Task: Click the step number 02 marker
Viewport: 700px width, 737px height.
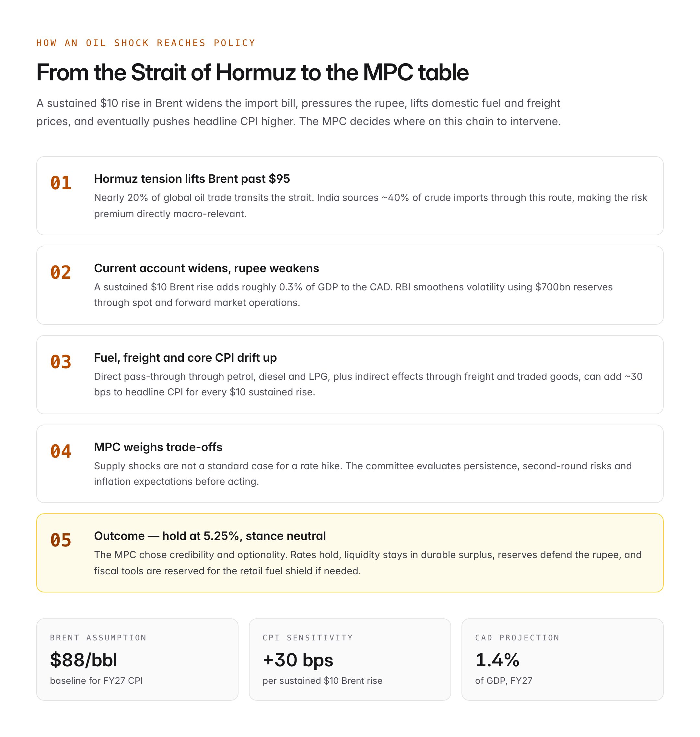Action: (x=61, y=273)
